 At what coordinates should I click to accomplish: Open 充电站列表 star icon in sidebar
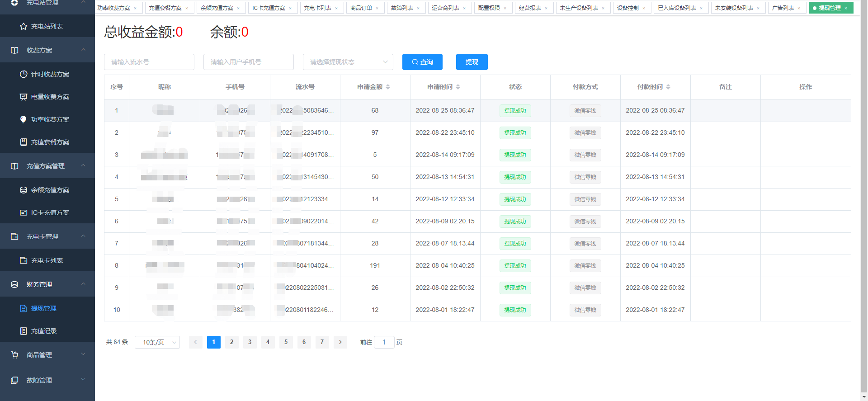[24, 26]
